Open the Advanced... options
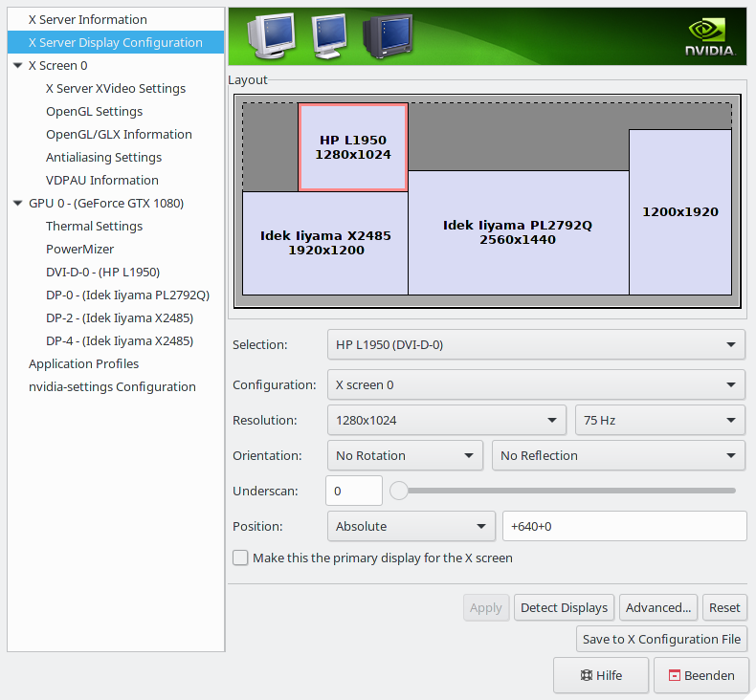 [x=658, y=607]
